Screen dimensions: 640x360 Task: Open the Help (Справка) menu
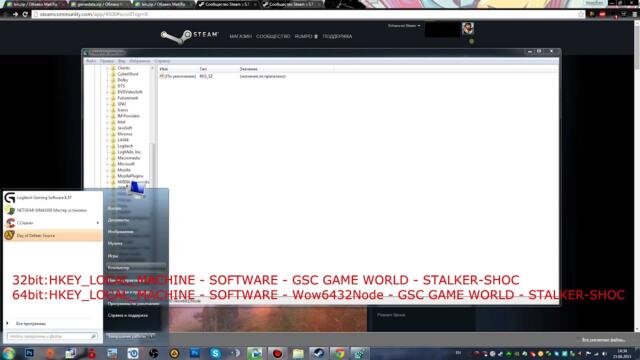coord(162,61)
